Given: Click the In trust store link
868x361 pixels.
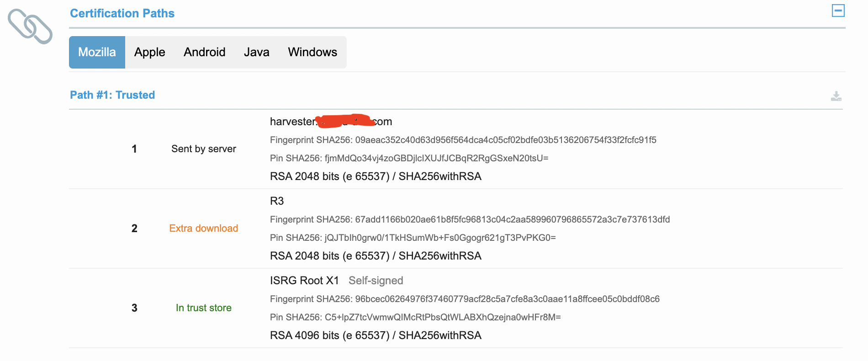Looking at the screenshot, I should click(203, 308).
